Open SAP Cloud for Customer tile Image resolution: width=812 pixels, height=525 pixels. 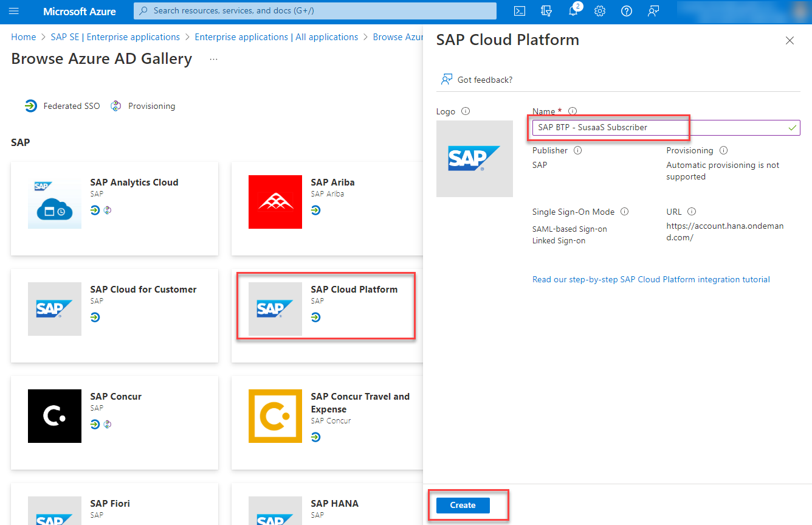(114, 316)
